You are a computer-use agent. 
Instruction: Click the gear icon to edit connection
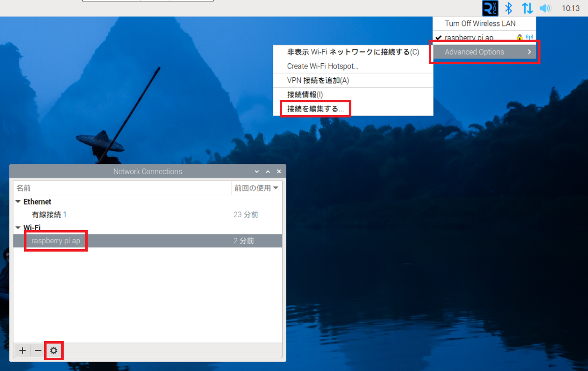[53, 350]
